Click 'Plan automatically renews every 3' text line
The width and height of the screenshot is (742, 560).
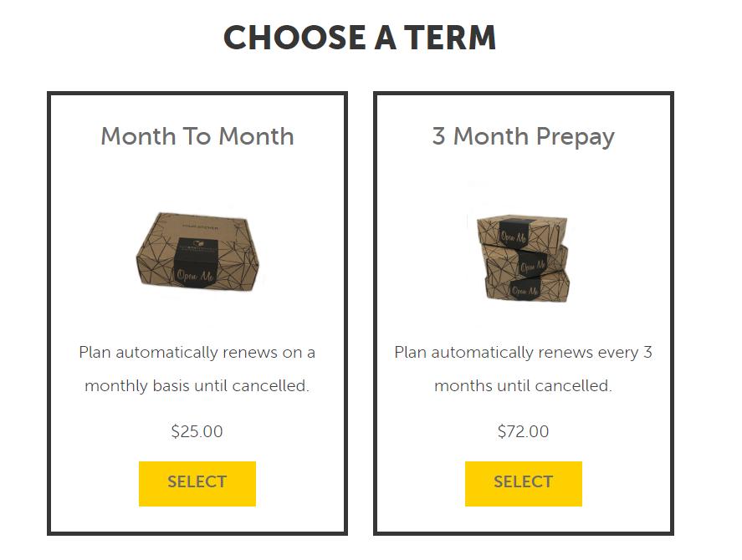[x=524, y=353]
